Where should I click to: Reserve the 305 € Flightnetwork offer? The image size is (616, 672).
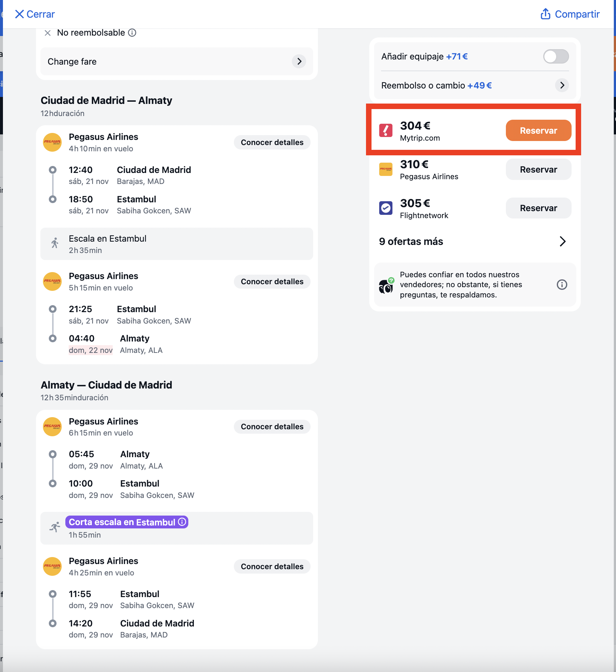[538, 208]
